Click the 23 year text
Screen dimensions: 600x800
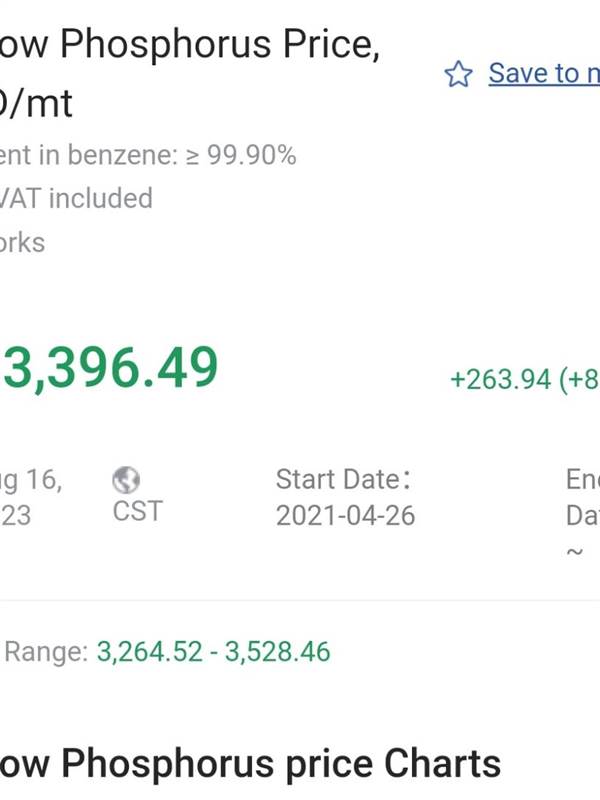tap(15, 516)
